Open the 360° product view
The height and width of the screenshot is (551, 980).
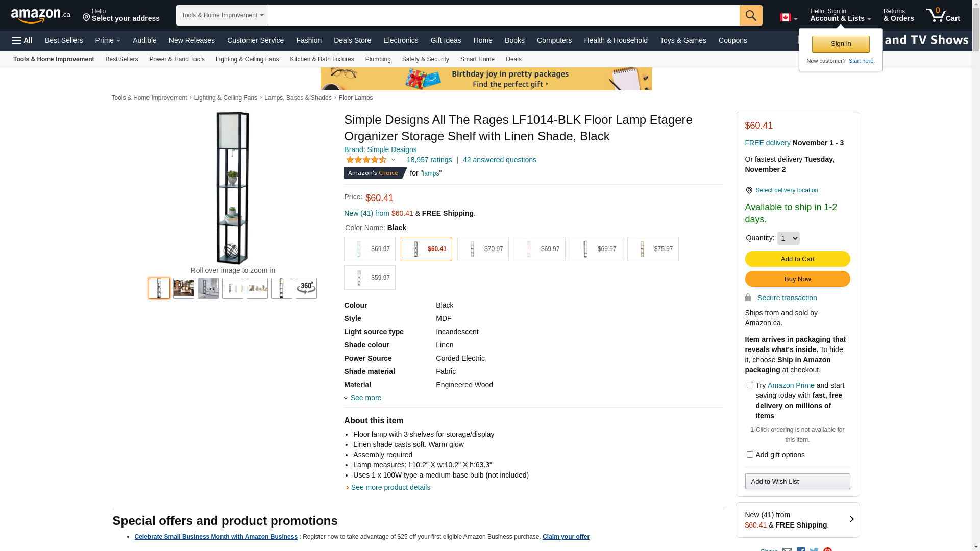306,288
